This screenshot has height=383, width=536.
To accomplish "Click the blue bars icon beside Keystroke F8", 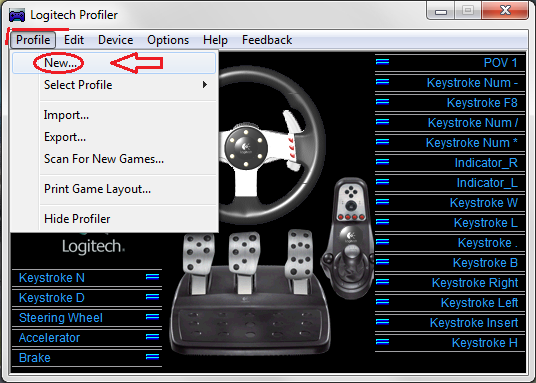I will (382, 102).
